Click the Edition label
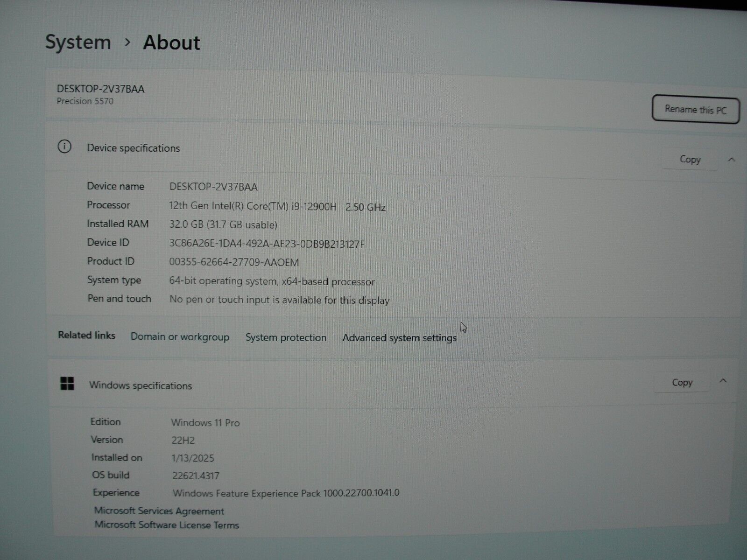Screen dimensions: 747x560 pos(106,421)
